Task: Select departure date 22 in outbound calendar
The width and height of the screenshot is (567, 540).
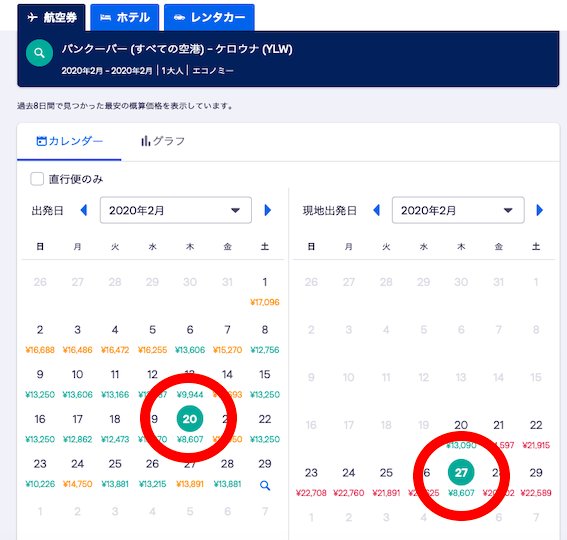Action: [x=265, y=428]
